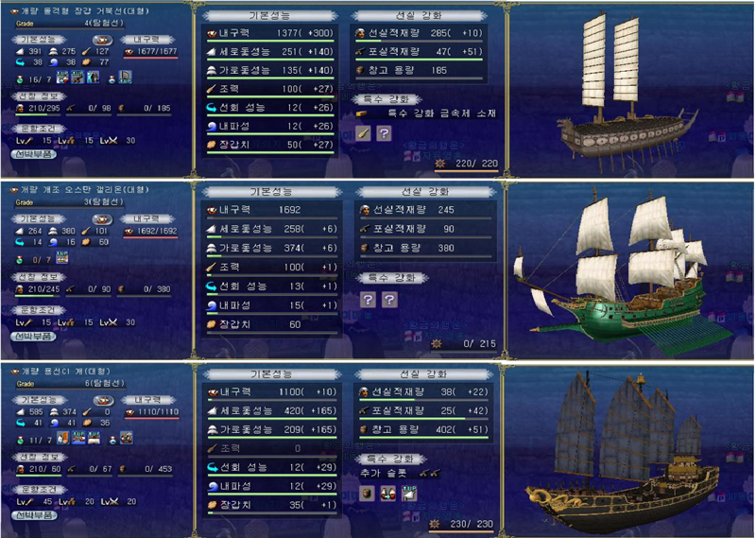Viewport: 756px width, 538px height.
Task: Click the 선실 강화 header for Ottoman galleon
Action: [x=425, y=192]
